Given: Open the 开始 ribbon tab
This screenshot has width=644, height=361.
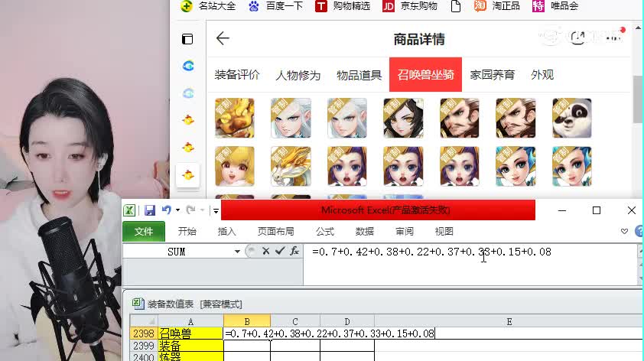Looking at the screenshot, I should (187, 232).
